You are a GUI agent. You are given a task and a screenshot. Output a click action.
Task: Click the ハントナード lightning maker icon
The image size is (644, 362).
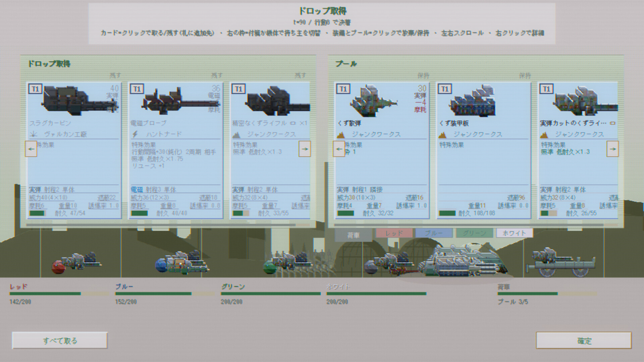pyautogui.click(x=135, y=134)
